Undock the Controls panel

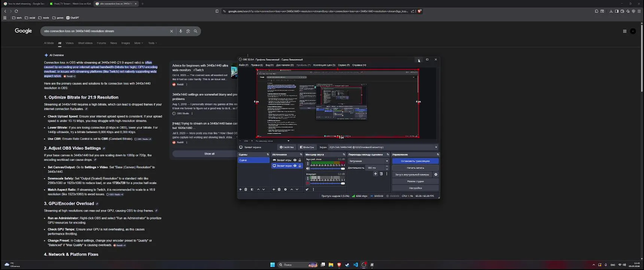click(437, 154)
